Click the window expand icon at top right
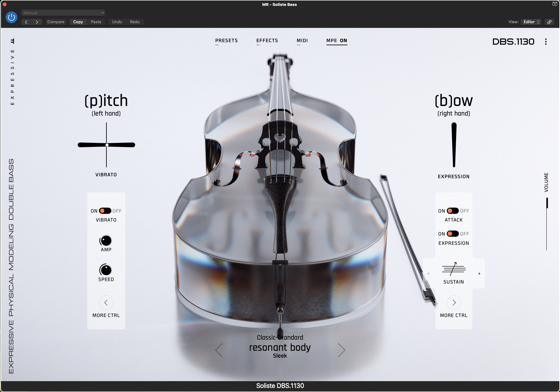 555,4
